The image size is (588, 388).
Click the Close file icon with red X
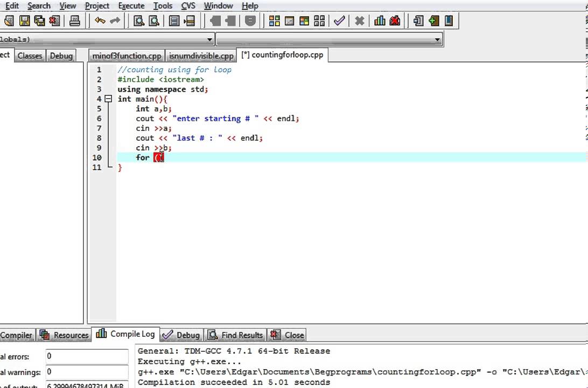pyautogui.click(x=55, y=20)
